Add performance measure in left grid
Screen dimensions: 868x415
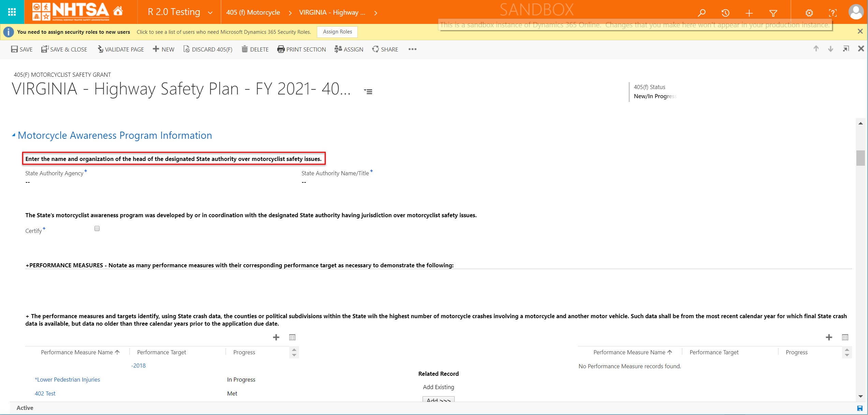276,337
